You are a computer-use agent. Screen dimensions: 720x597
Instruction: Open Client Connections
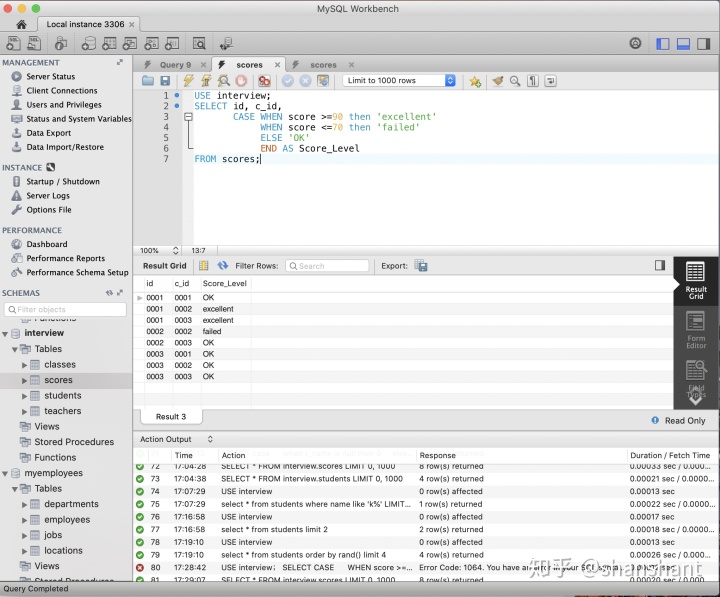tap(62, 90)
